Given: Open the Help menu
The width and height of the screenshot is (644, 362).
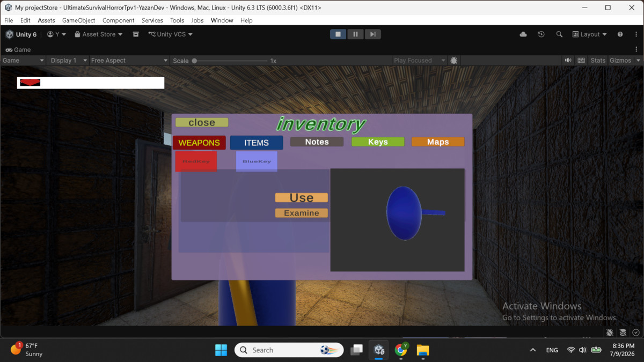Looking at the screenshot, I should pyautogui.click(x=246, y=20).
